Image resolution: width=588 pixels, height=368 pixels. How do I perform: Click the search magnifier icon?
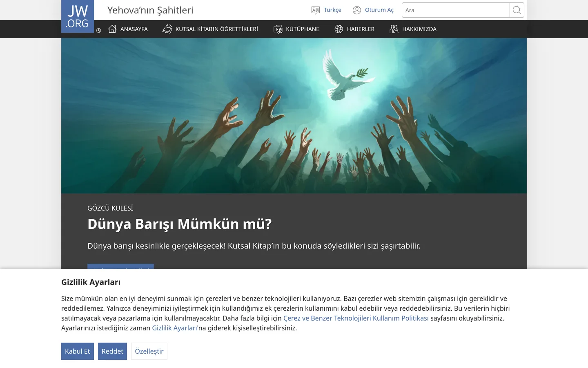point(517,10)
